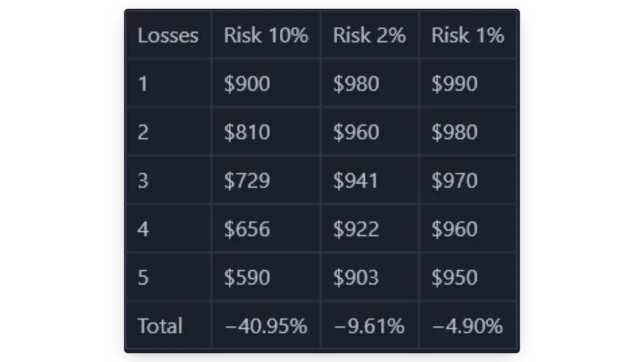Screen dimensions: 644x362
Task: Select the Risk 10% column header
Action: pyautogui.click(x=266, y=35)
